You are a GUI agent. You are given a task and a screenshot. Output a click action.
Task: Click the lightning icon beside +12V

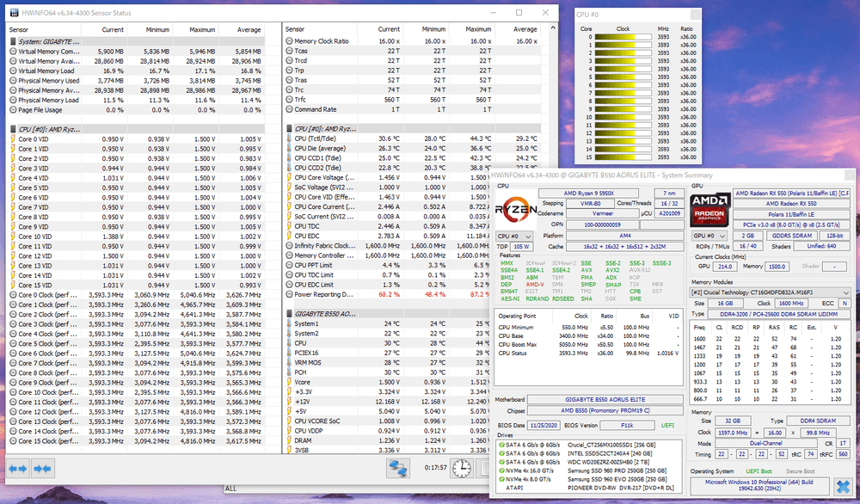(x=289, y=402)
